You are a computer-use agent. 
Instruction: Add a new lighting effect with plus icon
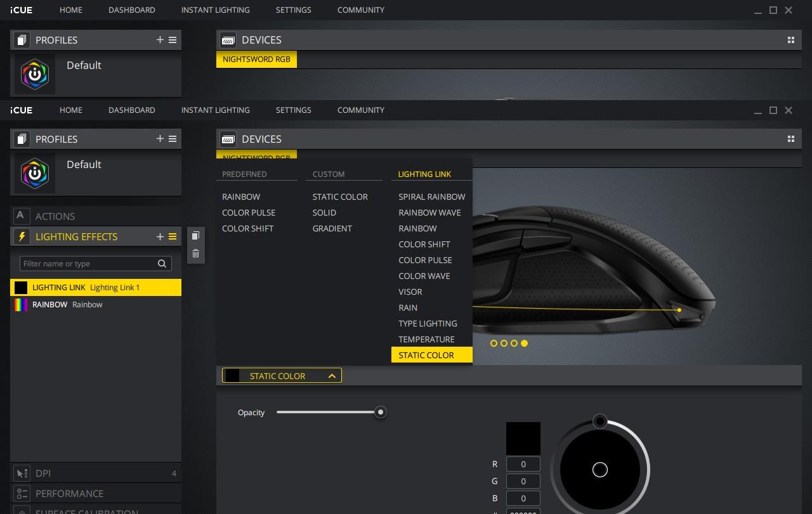(160, 236)
